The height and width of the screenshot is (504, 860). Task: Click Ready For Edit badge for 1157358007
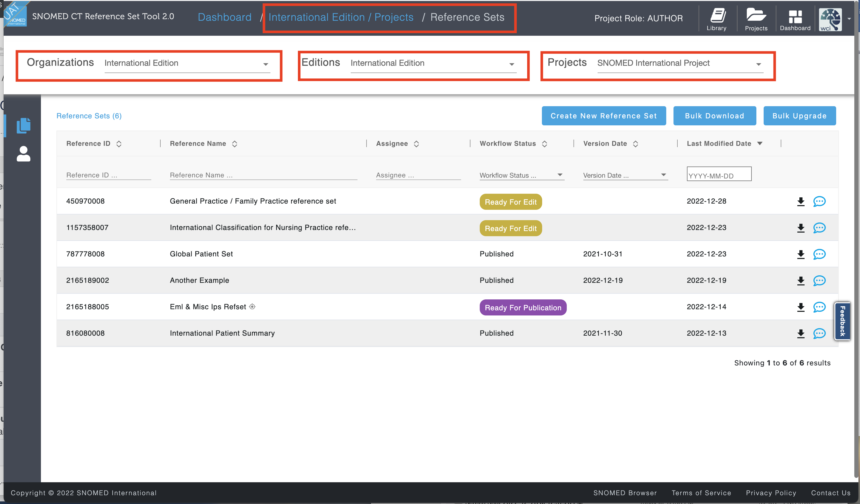(511, 228)
